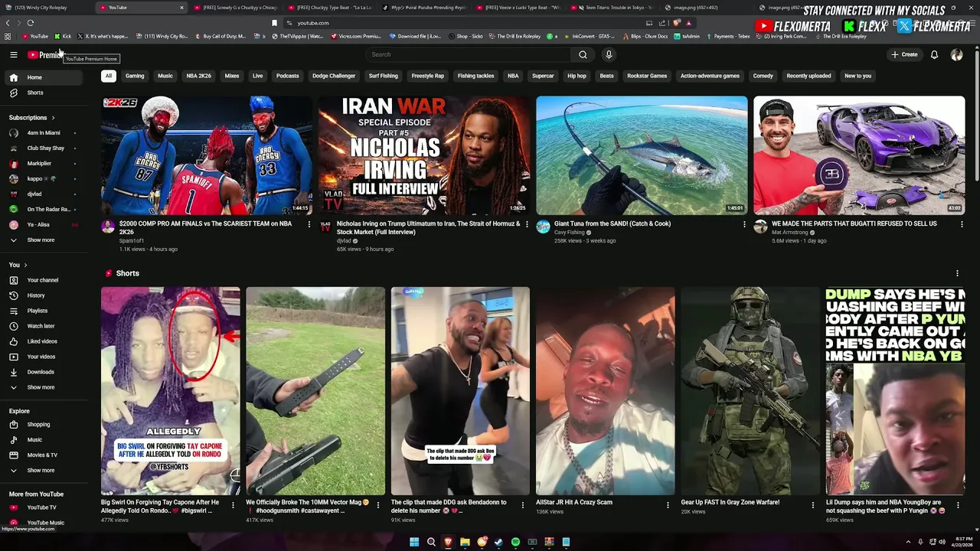Viewport: 980px width, 551px height.
Task: Open the notifications bell
Action: [934, 54]
